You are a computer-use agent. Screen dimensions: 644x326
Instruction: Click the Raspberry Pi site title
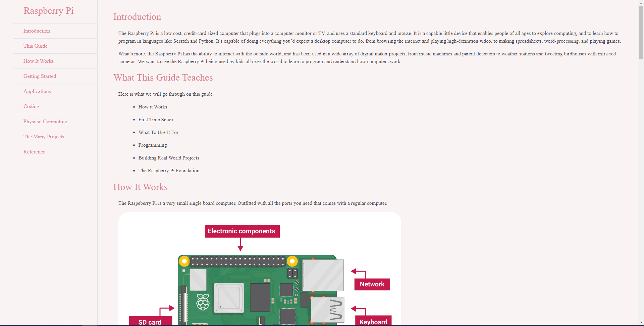[48, 11]
